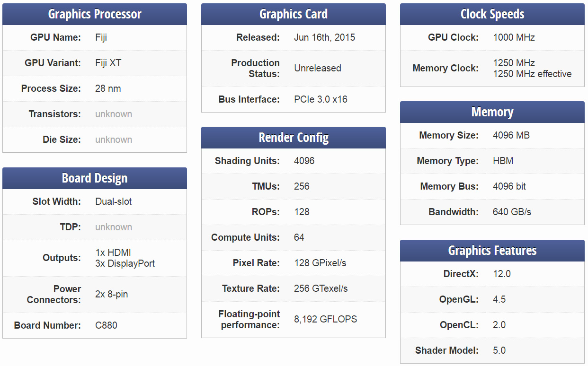The width and height of the screenshot is (588, 366).
Task: Click the Board Design section header
Action: pos(95,178)
